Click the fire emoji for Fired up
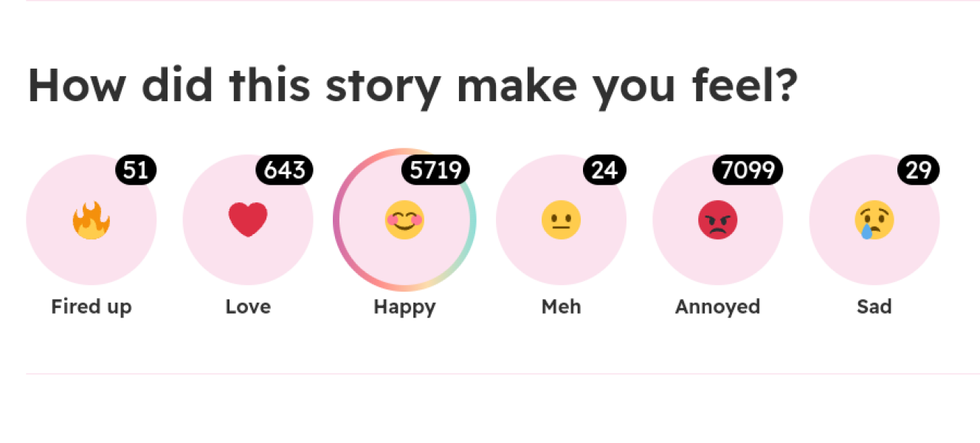This screenshot has width=980, height=443. (x=92, y=220)
